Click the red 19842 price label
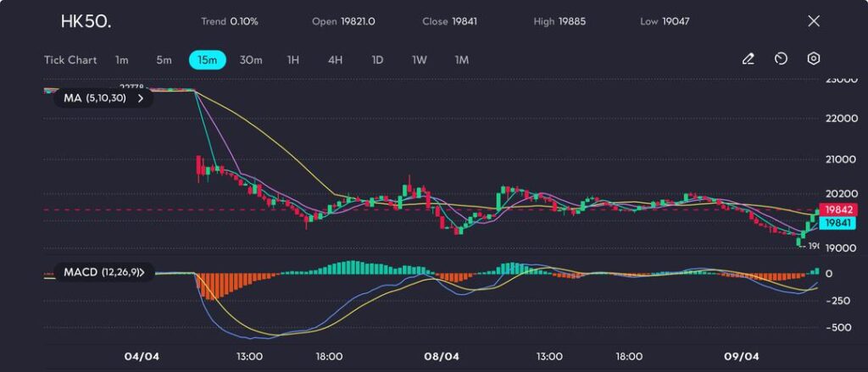 coord(838,209)
